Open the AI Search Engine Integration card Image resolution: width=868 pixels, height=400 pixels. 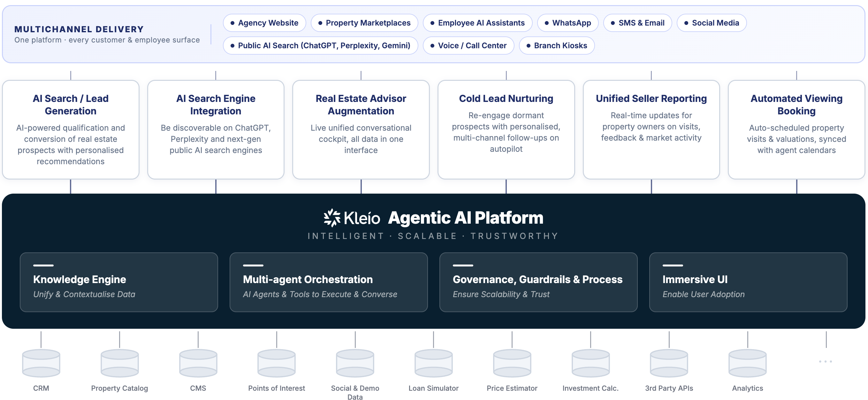(216, 130)
